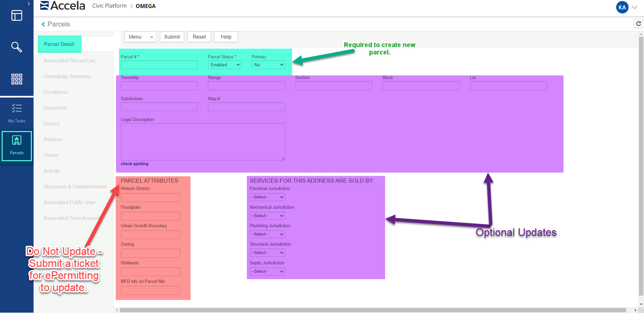The height and width of the screenshot is (314, 644).
Task: Switch to the Associated Record List tab
Action: tap(69, 61)
